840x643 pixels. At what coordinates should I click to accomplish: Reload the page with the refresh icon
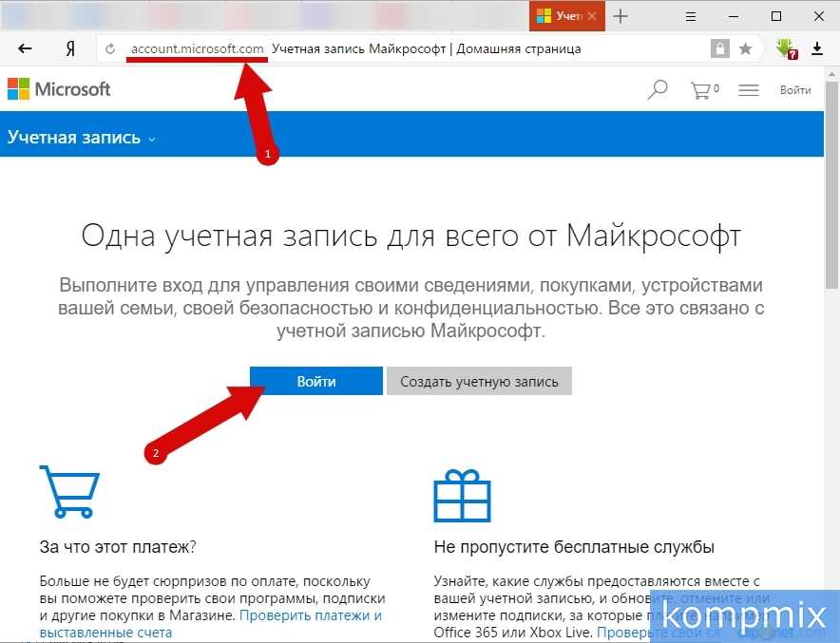point(110,49)
